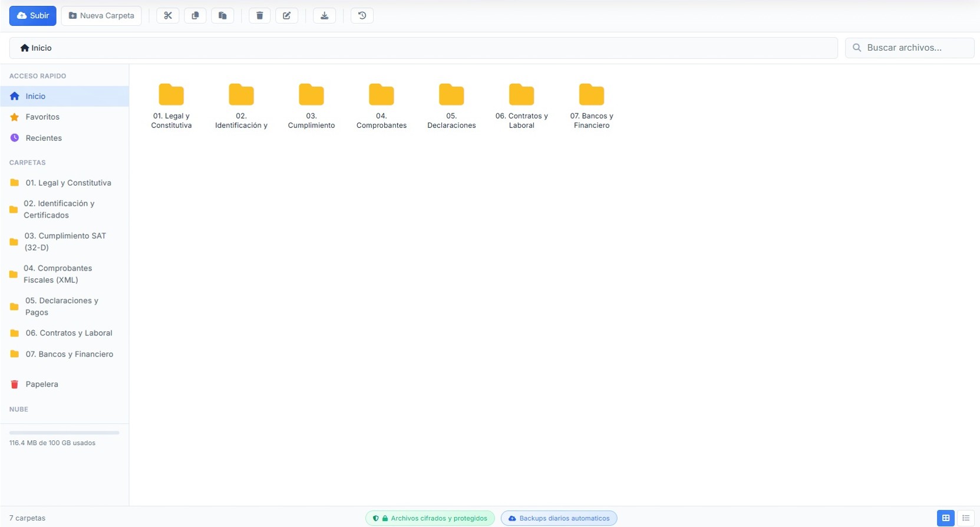Viewport: 980px width, 527px height.
Task: Open Favoritos in the sidebar
Action: click(x=64, y=117)
